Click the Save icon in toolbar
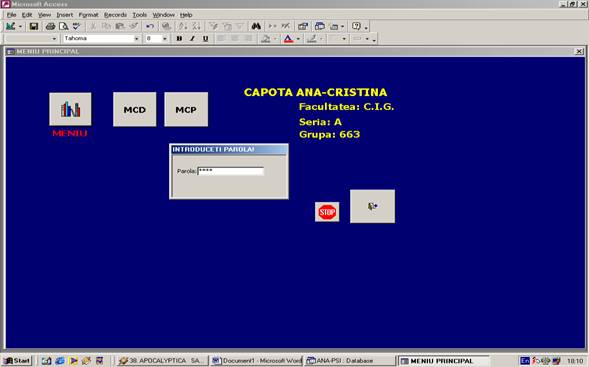The image size is (589, 367). pos(34,26)
